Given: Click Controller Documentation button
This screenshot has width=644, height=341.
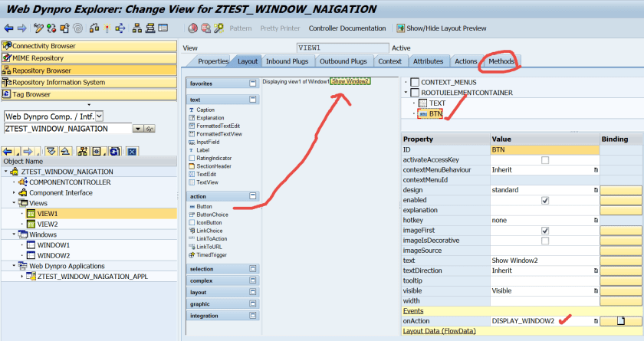Looking at the screenshot, I should 347,28.
